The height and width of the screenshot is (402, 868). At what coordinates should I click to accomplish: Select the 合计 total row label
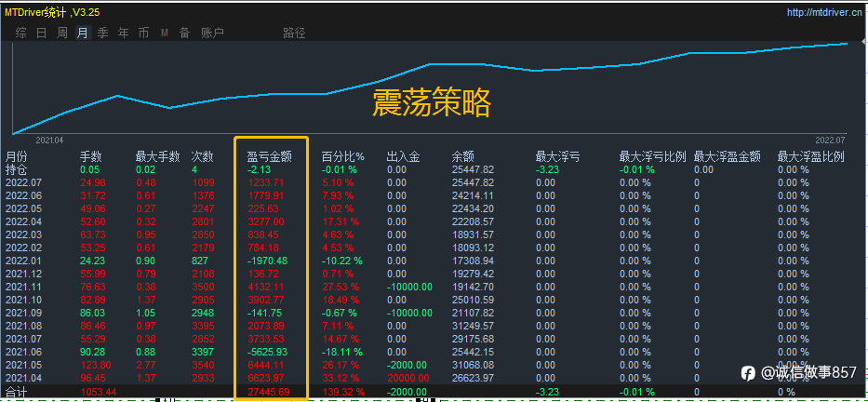point(16,392)
